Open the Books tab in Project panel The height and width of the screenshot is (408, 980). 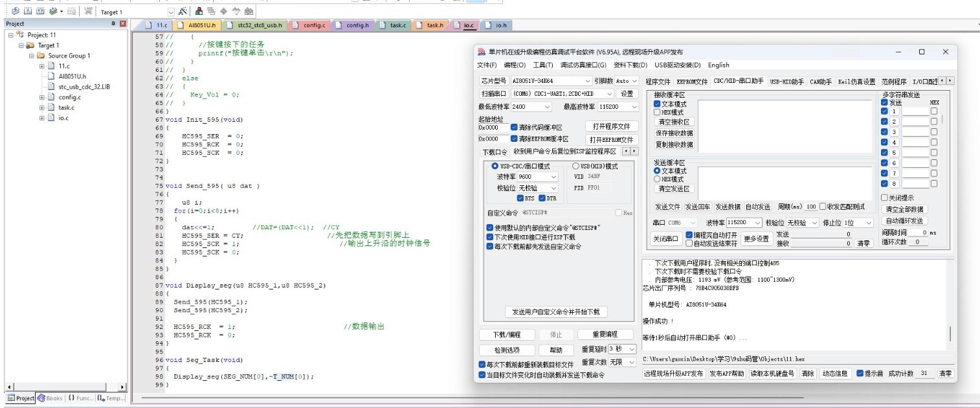point(50,398)
